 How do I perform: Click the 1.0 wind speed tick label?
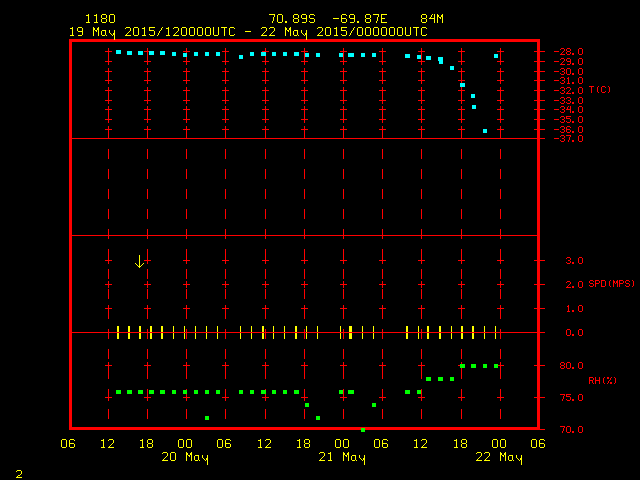[x=574, y=309]
